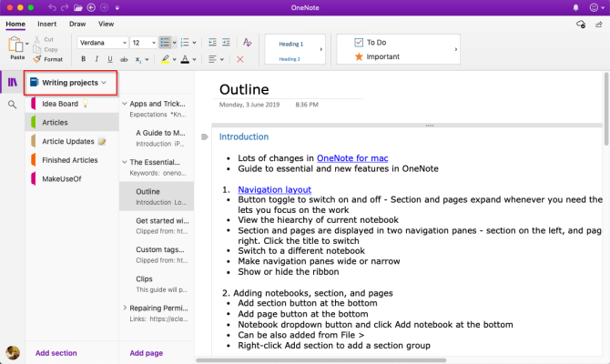Viewport: 610px width, 364px height.
Task: Open the MakeUseOf section
Action: click(72, 179)
